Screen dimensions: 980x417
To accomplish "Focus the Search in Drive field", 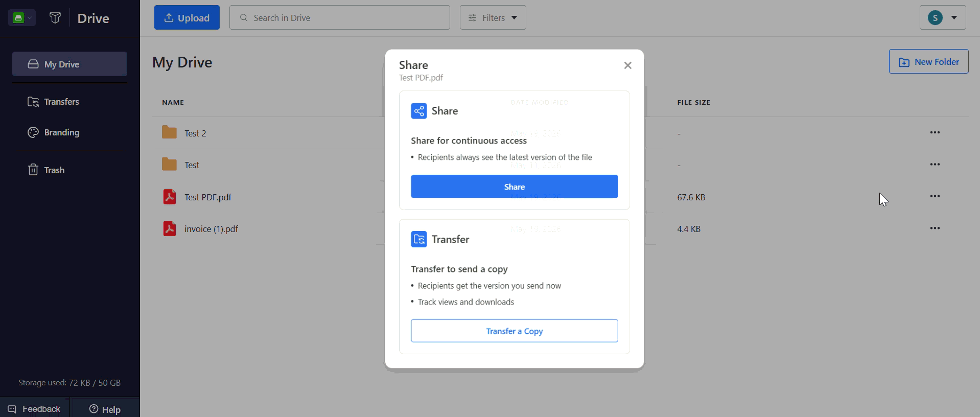I will point(340,18).
